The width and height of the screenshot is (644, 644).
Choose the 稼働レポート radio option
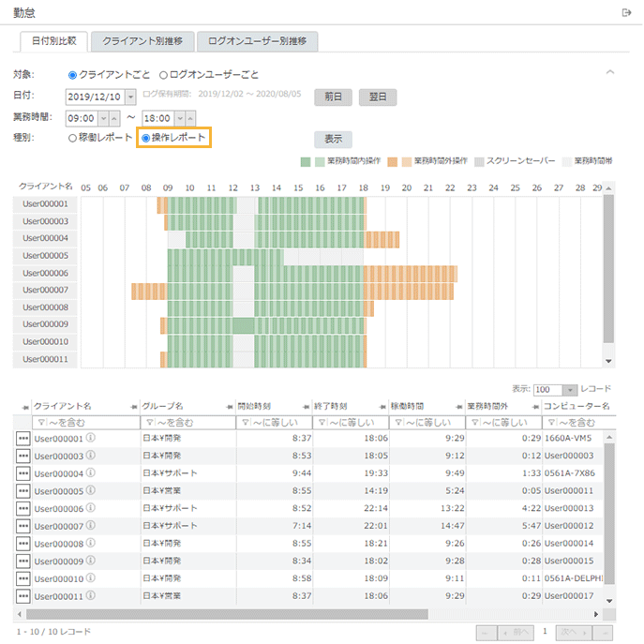pyautogui.click(x=73, y=138)
